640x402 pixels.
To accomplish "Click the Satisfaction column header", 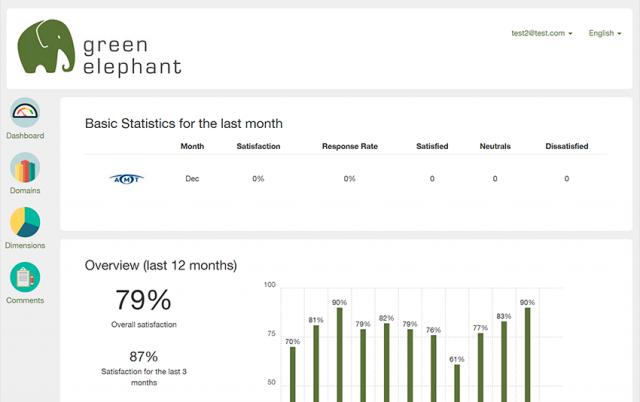I will coord(258,146).
